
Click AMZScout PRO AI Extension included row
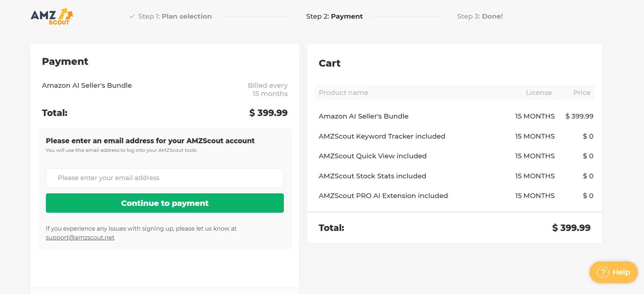coord(454,196)
